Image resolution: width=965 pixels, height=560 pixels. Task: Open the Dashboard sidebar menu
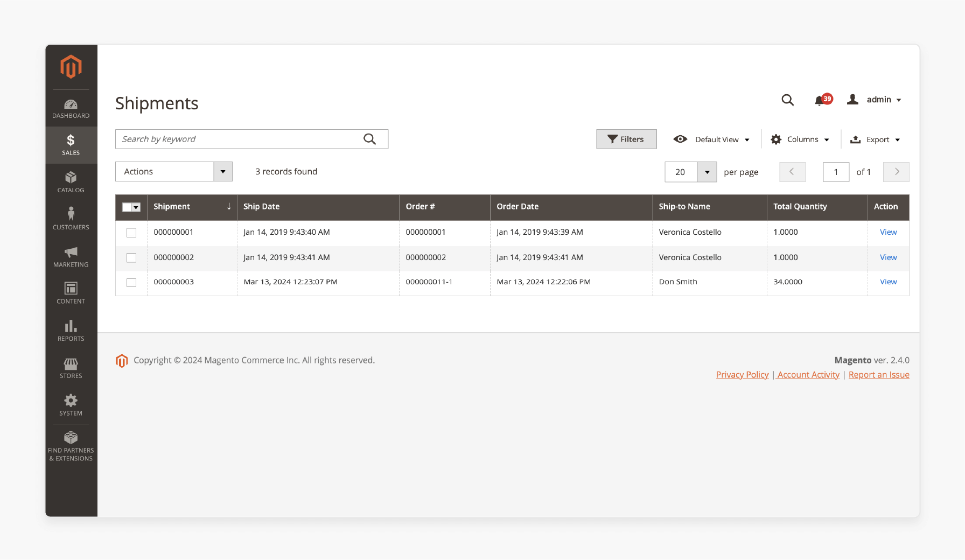point(71,109)
